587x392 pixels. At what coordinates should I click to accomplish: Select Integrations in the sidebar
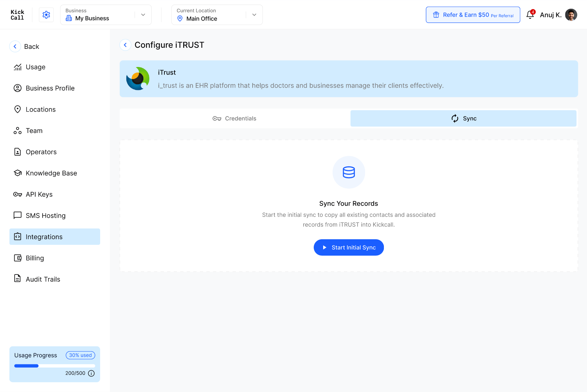[x=55, y=237]
